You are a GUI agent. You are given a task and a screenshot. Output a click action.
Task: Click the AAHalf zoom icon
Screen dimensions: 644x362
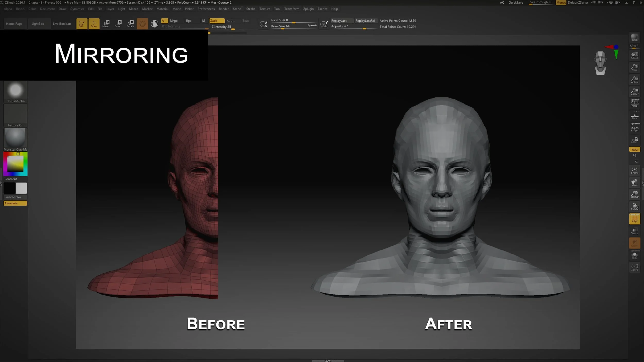[634, 92]
